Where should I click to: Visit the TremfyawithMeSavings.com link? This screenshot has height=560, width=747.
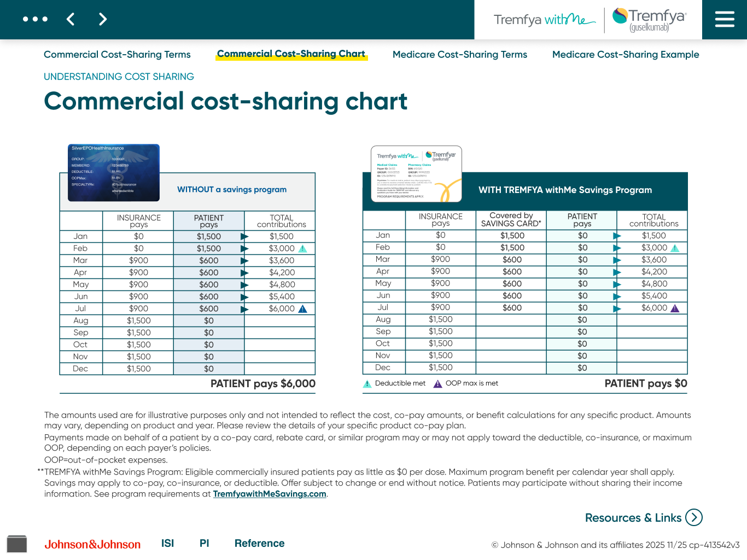pyautogui.click(x=269, y=493)
